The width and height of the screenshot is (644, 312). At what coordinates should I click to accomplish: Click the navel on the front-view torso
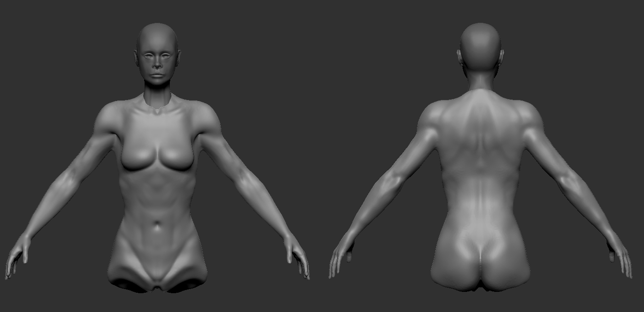click(x=157, y=225)
